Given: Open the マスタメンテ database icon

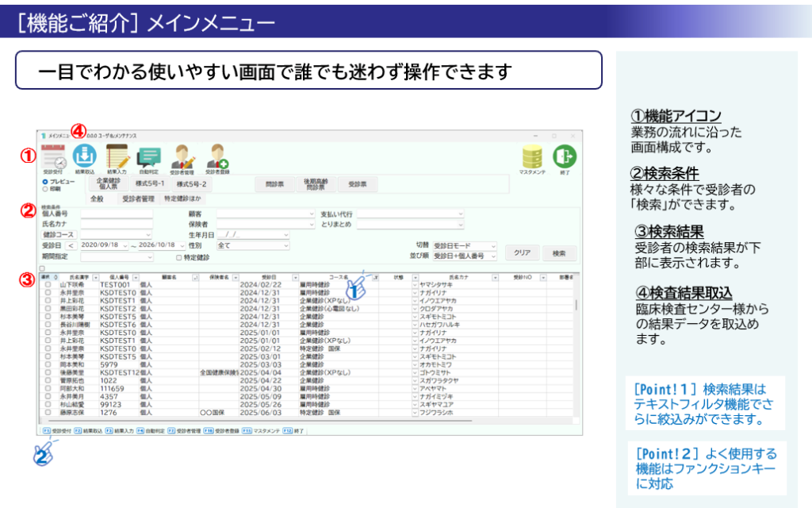Looking at the screenshot, I should [532, 157].
